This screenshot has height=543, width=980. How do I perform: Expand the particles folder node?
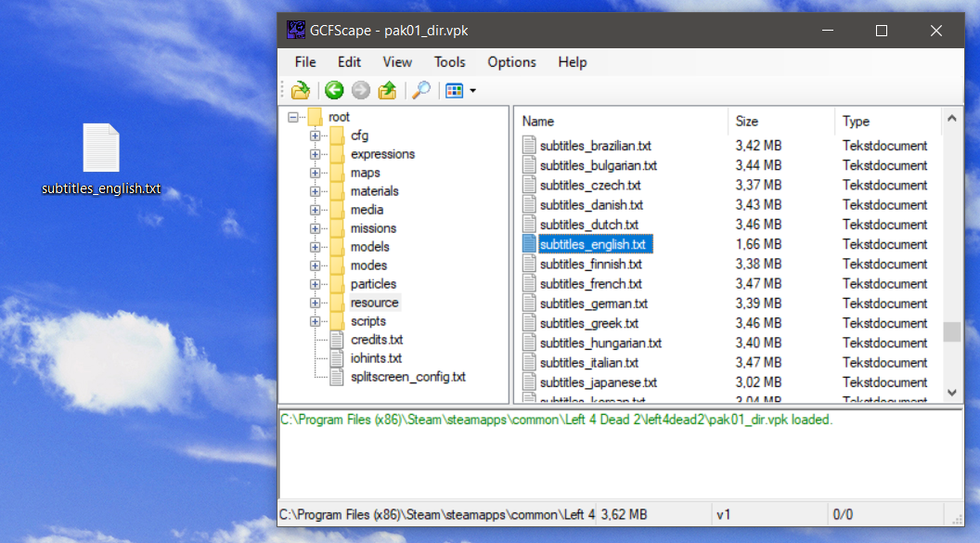(315, 284)
